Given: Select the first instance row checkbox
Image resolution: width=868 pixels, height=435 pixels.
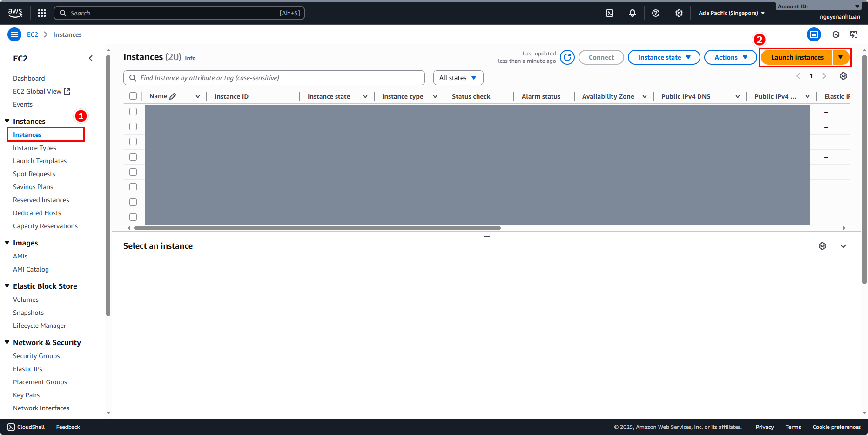Looking at the screenshot, I should tap(133, 111).
